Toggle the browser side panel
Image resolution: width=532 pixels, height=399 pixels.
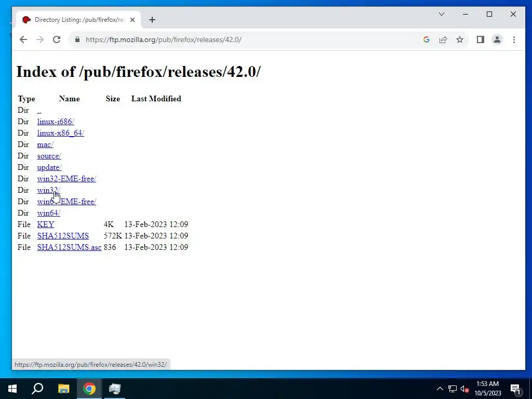pyautogui.click(x=481, y=39)
